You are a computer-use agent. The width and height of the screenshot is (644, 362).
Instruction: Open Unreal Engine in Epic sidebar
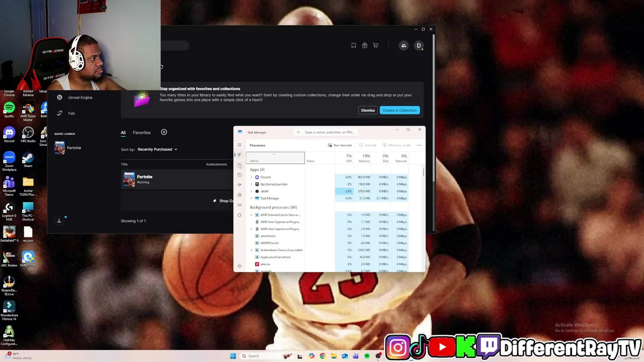[74, 98]
